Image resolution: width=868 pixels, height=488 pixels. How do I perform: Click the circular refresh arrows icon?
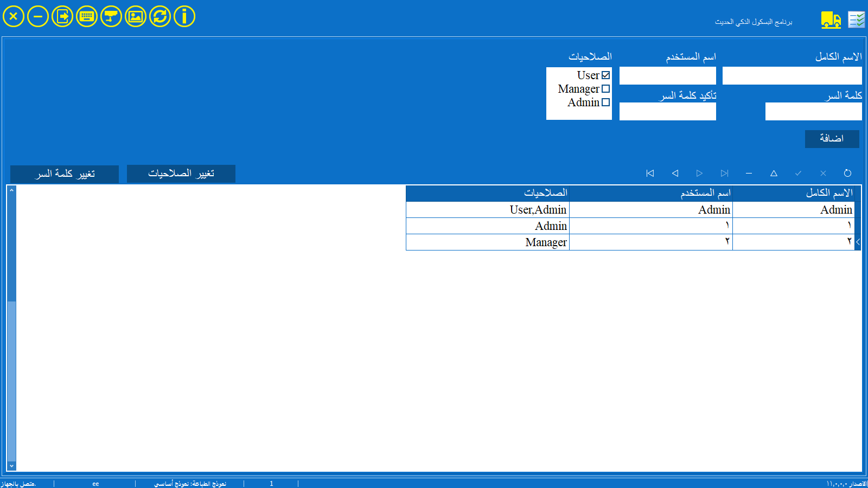tap(160, 16)
